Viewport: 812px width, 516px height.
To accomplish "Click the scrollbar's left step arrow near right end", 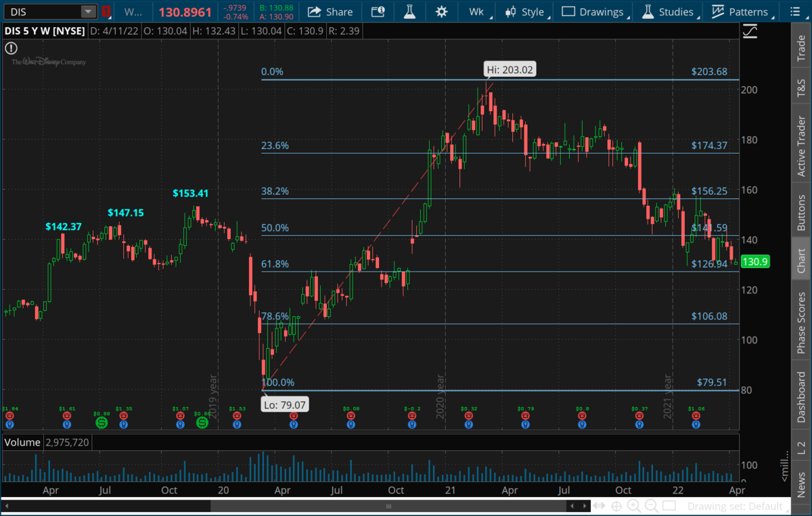I will tap(574, 506).
